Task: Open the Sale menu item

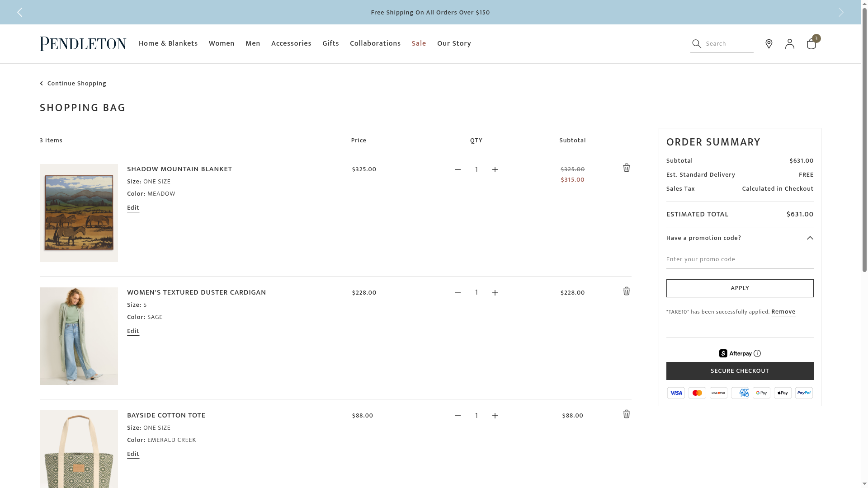Action: 419,44
